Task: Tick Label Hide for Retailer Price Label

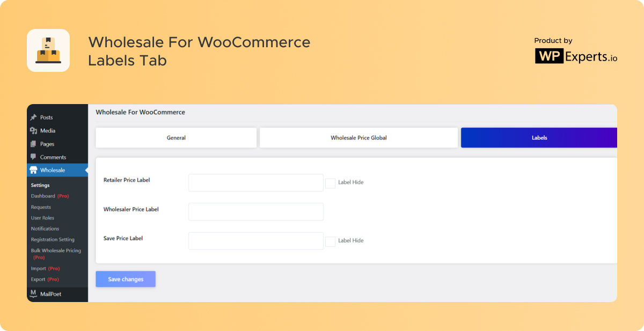Action: 331,183
